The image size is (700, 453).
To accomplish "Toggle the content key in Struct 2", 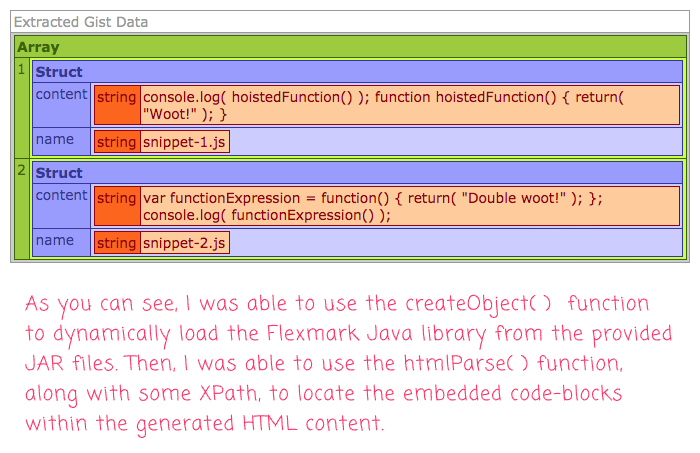I will click(x=62, y=206).
